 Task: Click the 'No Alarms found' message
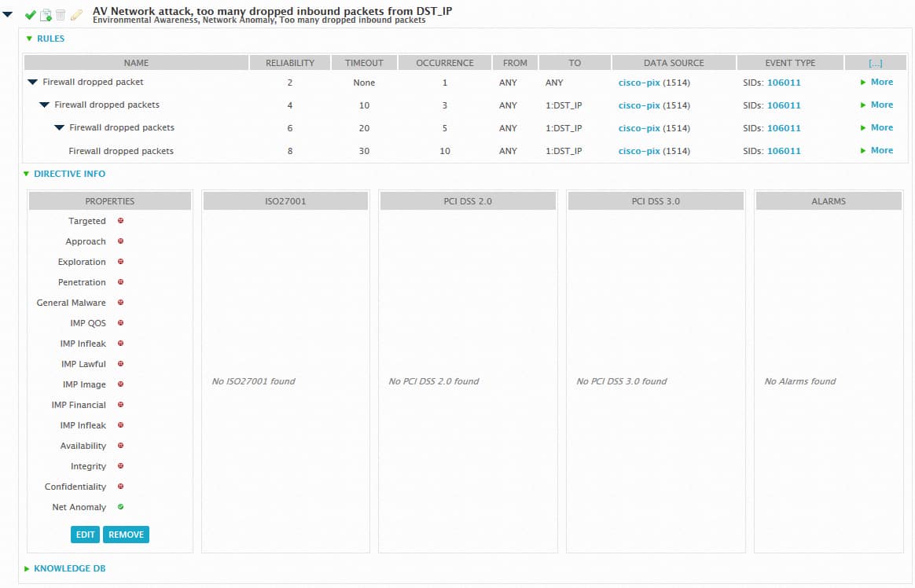pyautogui.click(x=800, y=381)
